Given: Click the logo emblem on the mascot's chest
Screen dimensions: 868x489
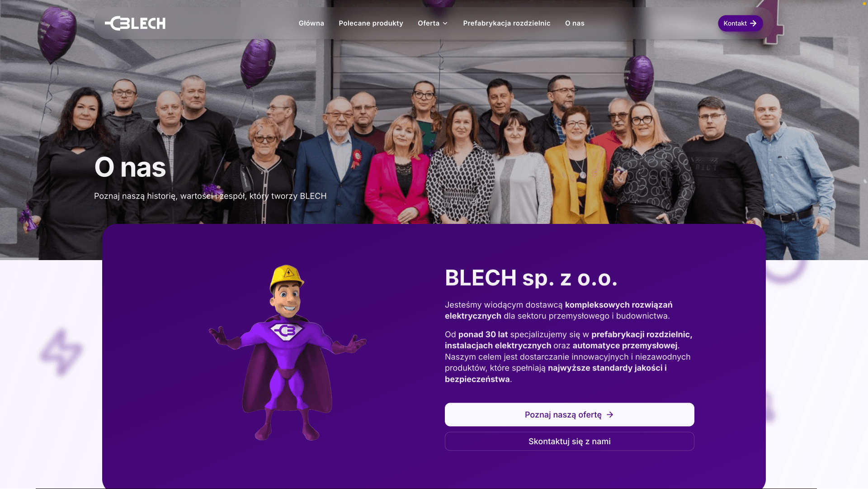Looking at the screenshot, I should tap(286, 332).
